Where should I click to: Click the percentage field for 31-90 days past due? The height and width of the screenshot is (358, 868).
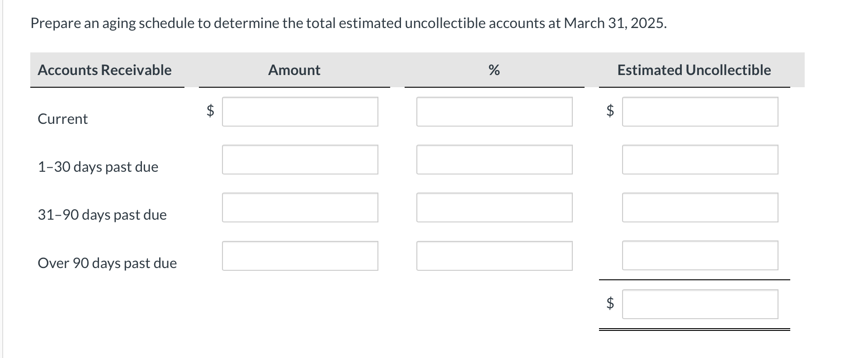(x=494, y=208)
